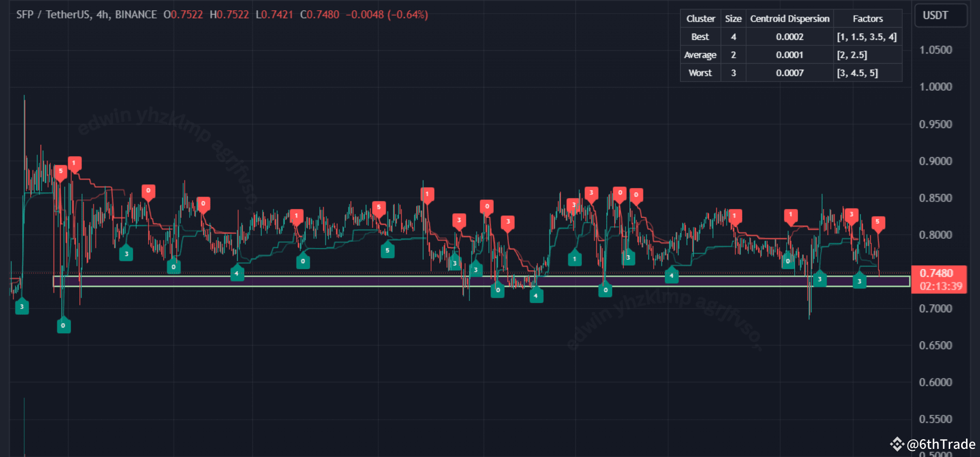Viewport: 980px width, 457px height.
Task: Click the dispersion value 0.0002
Action: [x=789, y=37]
